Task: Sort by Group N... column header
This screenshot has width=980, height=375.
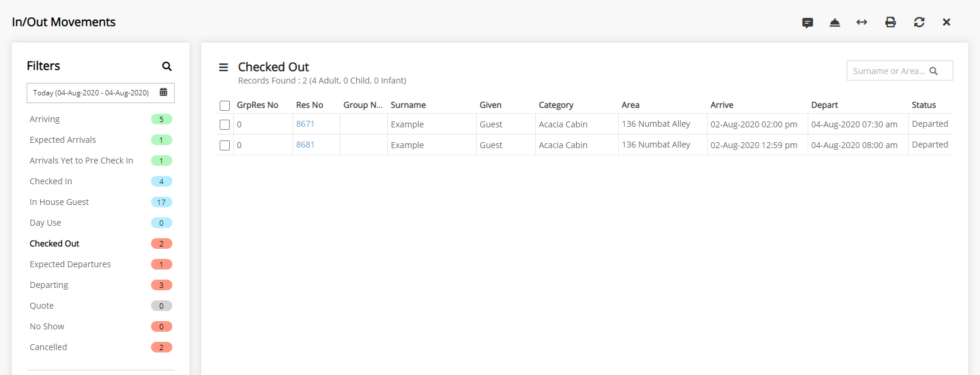Action: (x=363, y=105)
